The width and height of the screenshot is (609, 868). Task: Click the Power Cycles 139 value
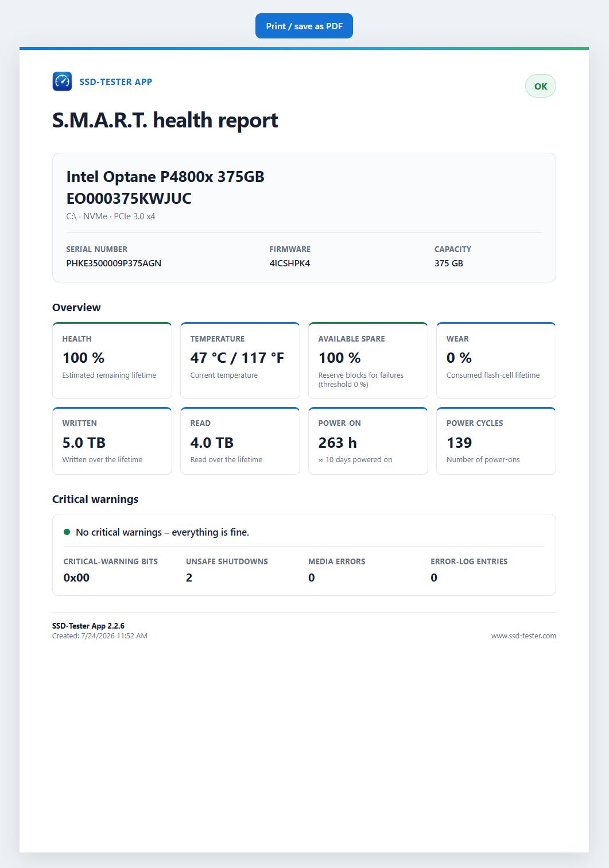[459, 443]
